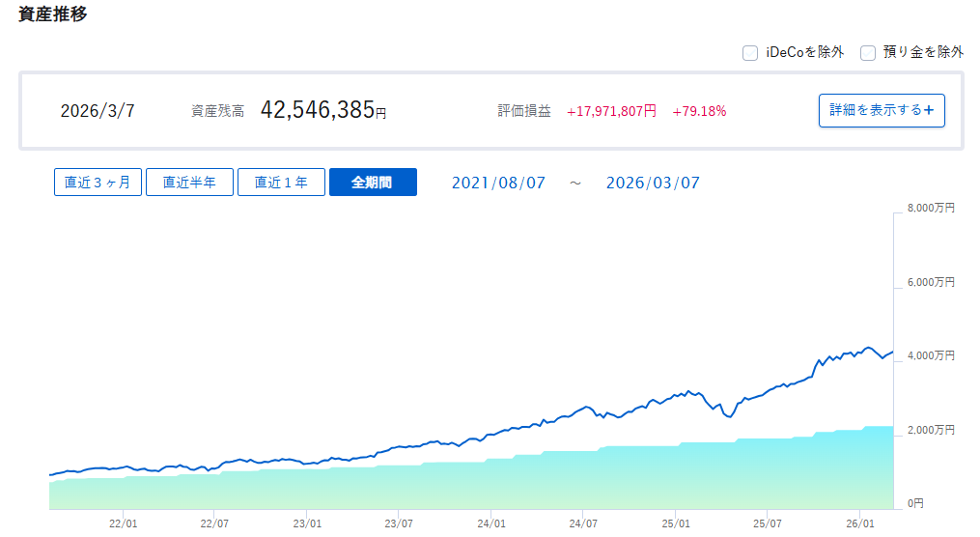Switch to the 直近3ヶ月 period
This screenshot has height=537, width=980.
pyautogui.click(x=98, y=183)
